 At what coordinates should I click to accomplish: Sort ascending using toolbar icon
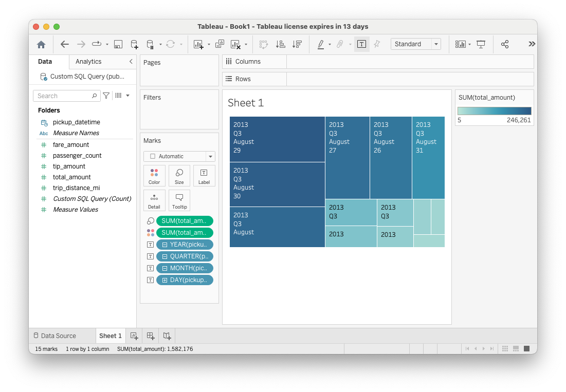[280, 45]
